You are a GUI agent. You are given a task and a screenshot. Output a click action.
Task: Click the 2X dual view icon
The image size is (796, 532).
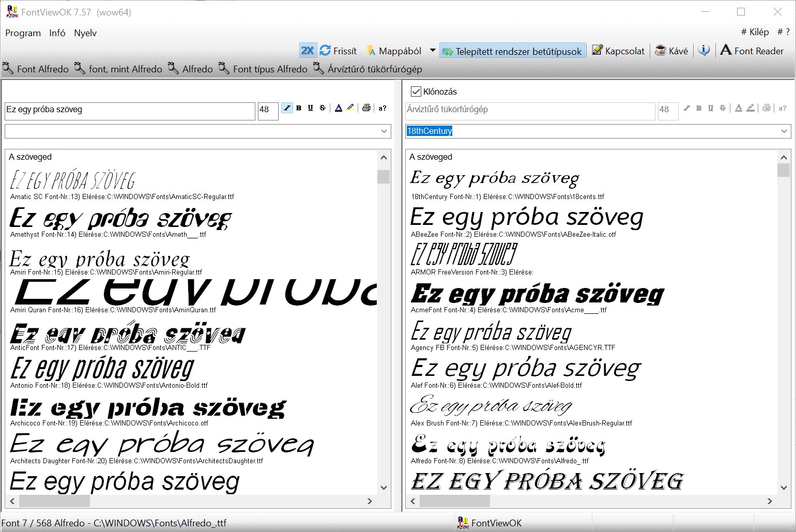click(x=308, y=51)
